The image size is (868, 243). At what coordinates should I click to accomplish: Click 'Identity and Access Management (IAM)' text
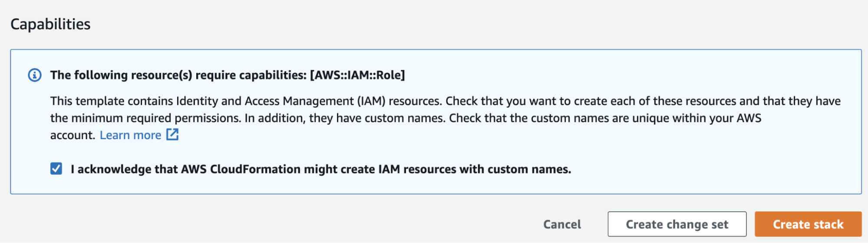click(280, 101)
